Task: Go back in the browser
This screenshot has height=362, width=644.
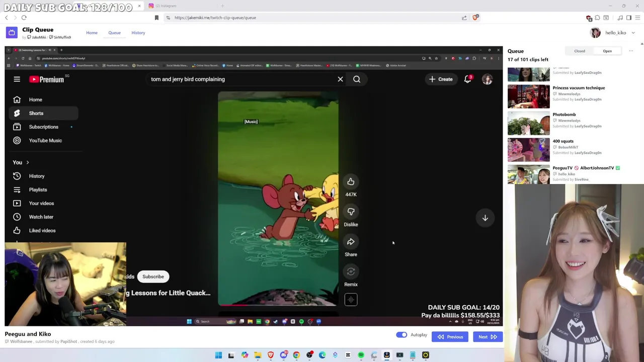Action: (x=7, y=18)
